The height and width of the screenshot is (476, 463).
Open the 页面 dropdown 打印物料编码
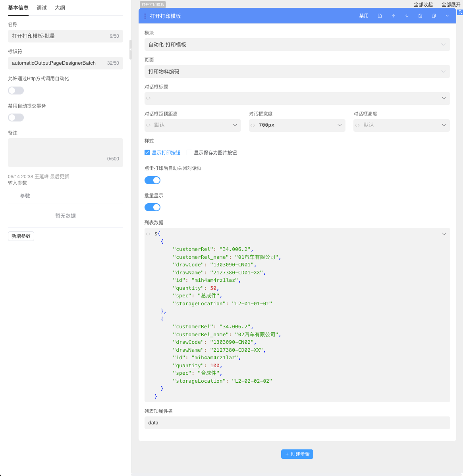click(297, 71)
